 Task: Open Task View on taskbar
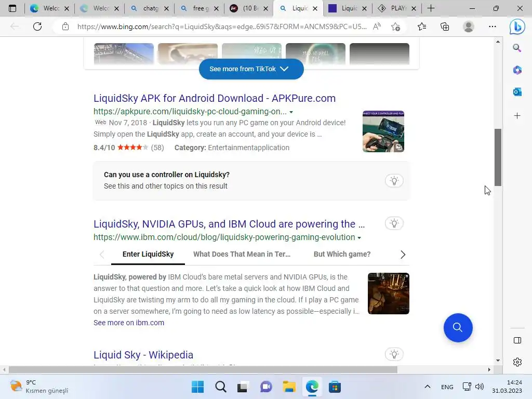click(242, 387)
